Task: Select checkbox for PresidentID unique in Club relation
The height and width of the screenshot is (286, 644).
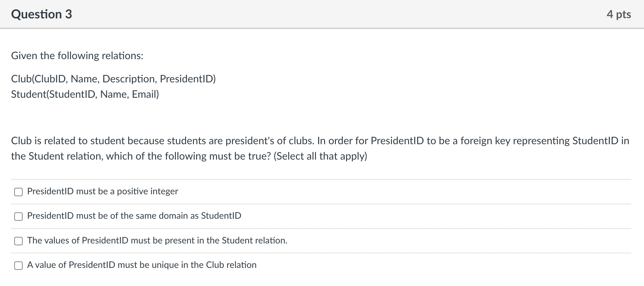Action: tap(18, 265)
